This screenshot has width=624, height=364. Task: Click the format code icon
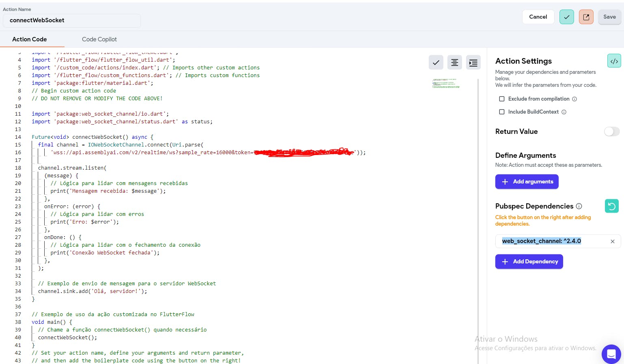tap(454, 62)
